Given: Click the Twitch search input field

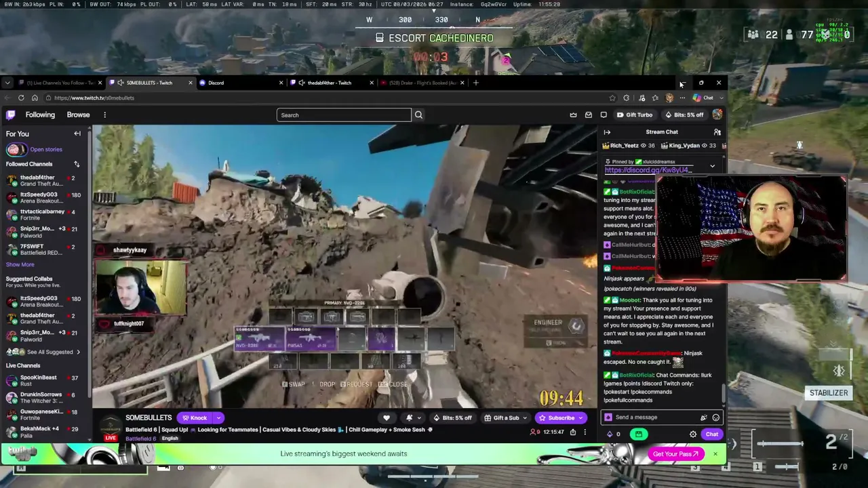Looking at the screenshot, I should click(x=344, y=115).
